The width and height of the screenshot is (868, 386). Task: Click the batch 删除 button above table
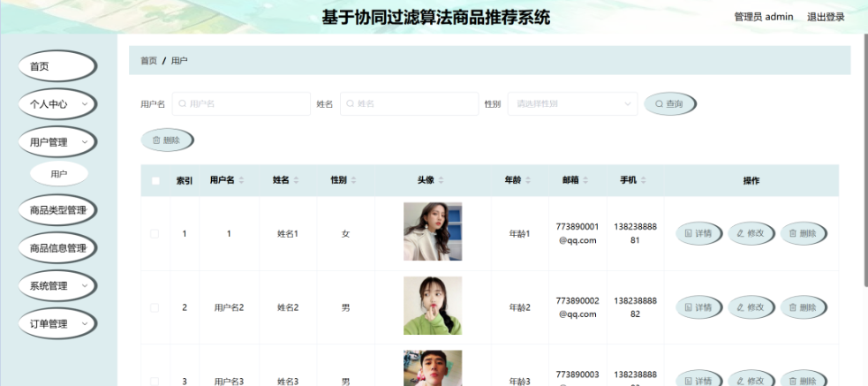pos(167,140)
